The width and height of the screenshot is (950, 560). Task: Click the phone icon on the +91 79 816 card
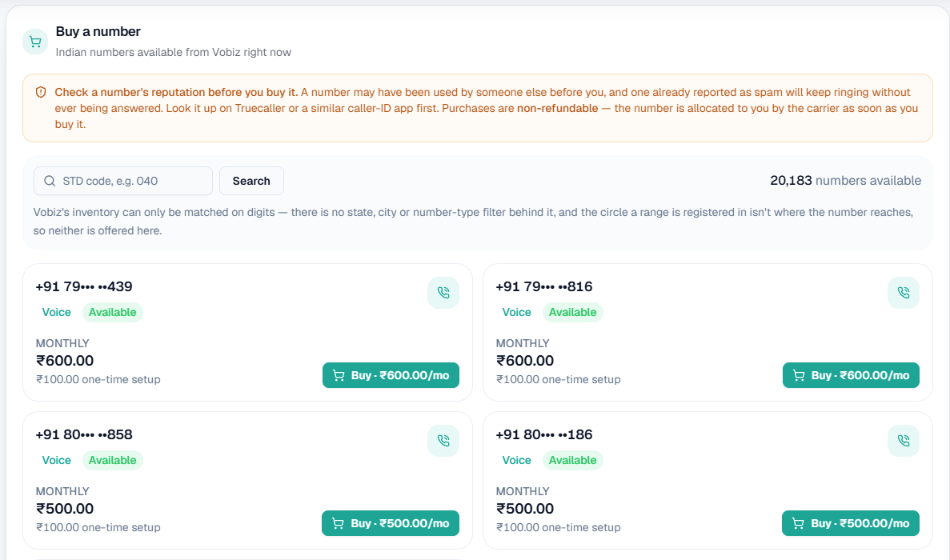pos(904,293)
